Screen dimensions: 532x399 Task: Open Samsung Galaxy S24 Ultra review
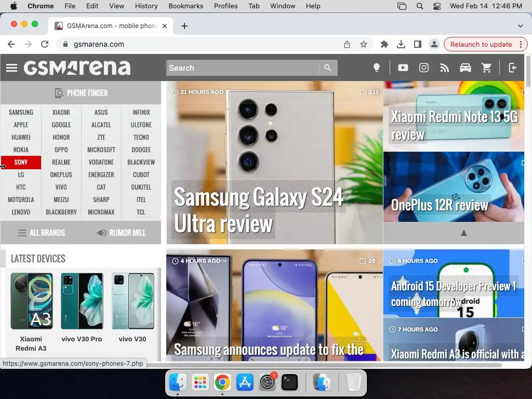coord(275,163)
